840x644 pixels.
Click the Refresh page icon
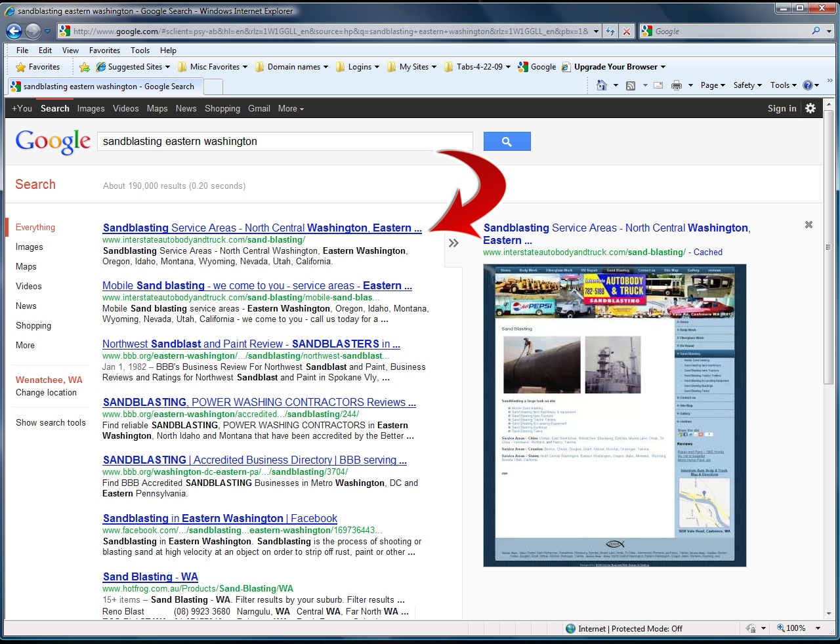pos(611,31)
